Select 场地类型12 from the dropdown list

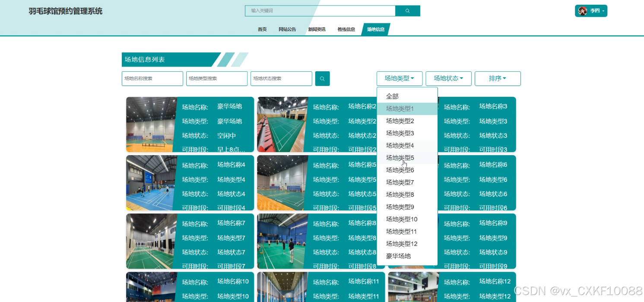coord(407,244)
